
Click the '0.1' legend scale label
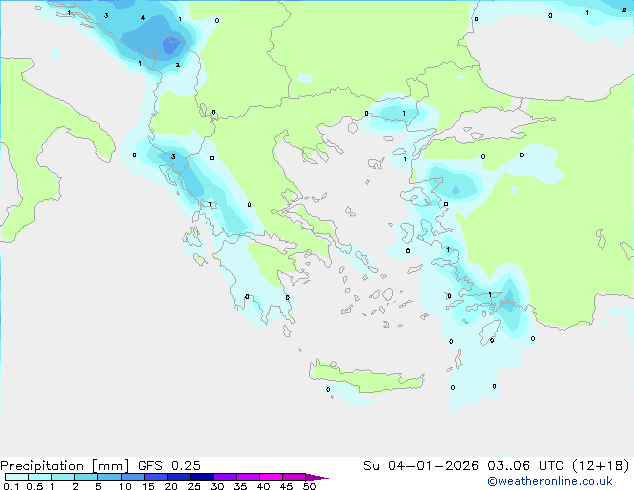coord(11,486)
